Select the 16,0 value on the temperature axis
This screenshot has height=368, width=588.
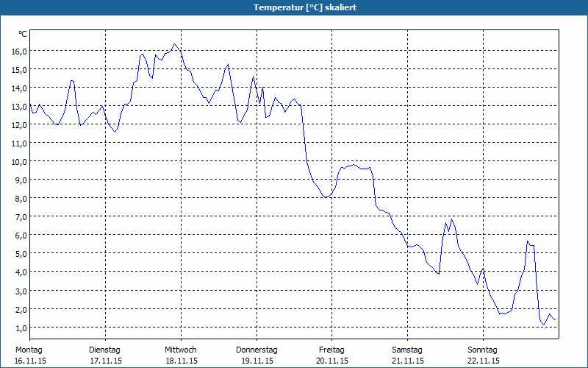tap(19, 51)
